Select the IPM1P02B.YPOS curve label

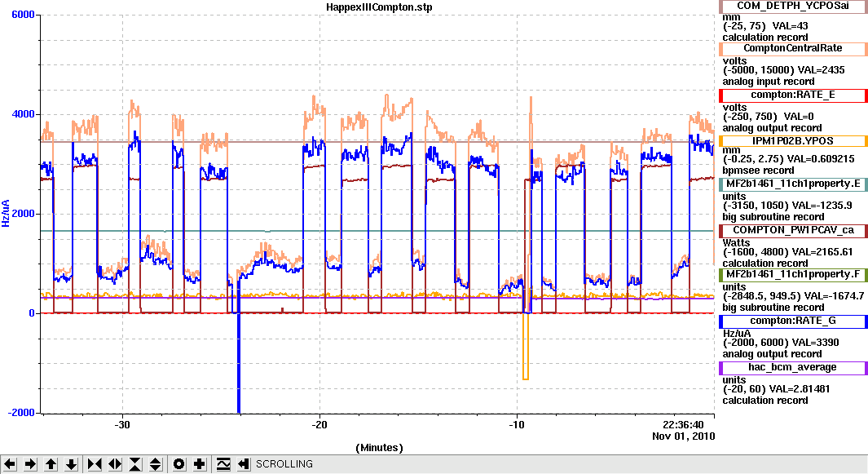793,141
